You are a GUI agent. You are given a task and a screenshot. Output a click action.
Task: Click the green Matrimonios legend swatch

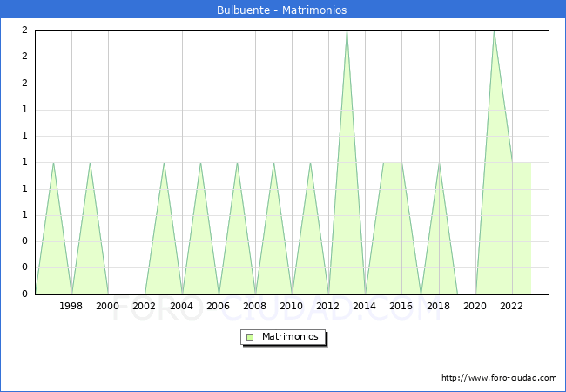pos(250,337)
